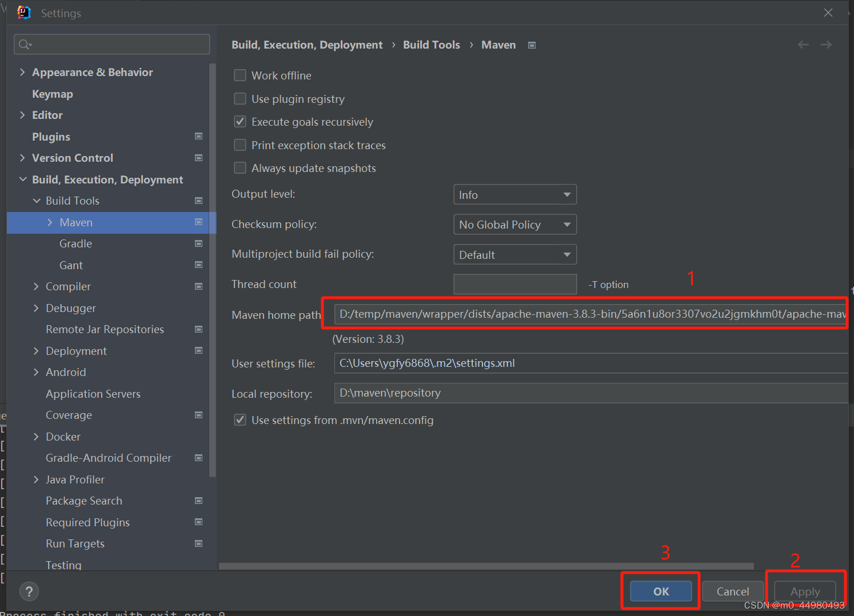Click Cancel to discard changes

[x=733, y=591]
